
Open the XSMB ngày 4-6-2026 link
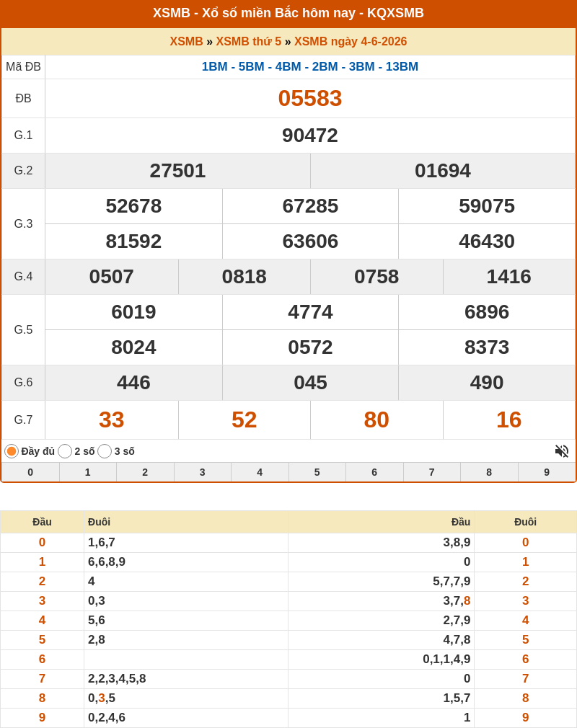click(x=351, y=41)
